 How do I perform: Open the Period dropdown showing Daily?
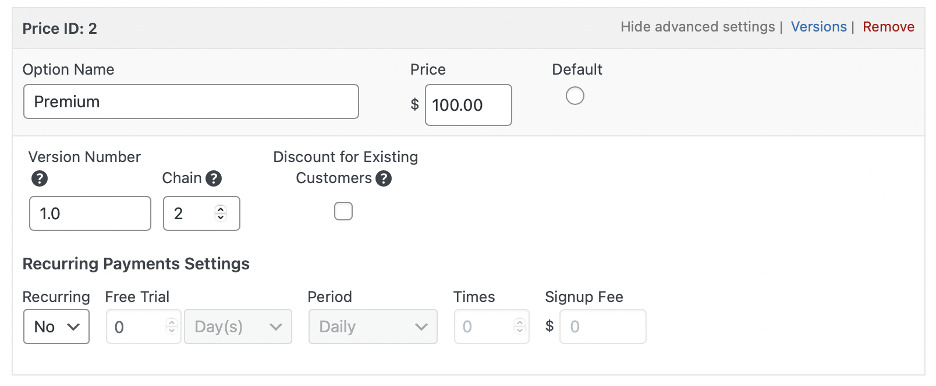(373, 326)
